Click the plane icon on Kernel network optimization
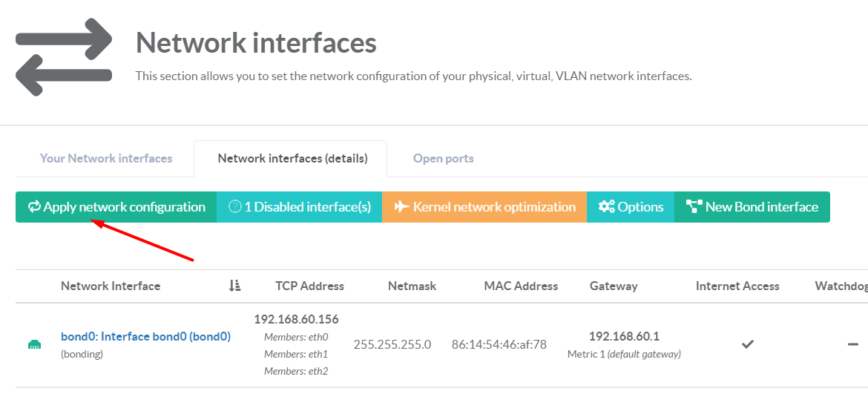Viewport: 868px width, 394px height. tap(401, 207)
